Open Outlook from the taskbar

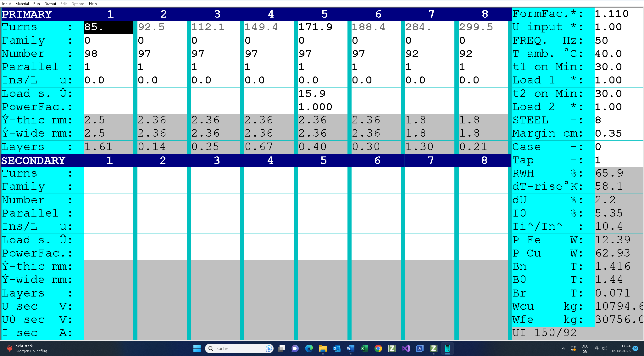click(336, 348)
